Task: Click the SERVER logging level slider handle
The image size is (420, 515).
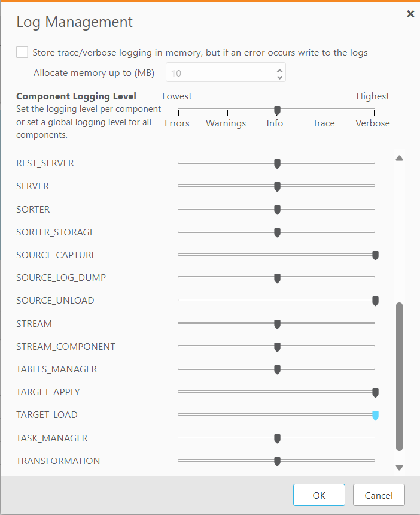Action: [x=277, y=186]
